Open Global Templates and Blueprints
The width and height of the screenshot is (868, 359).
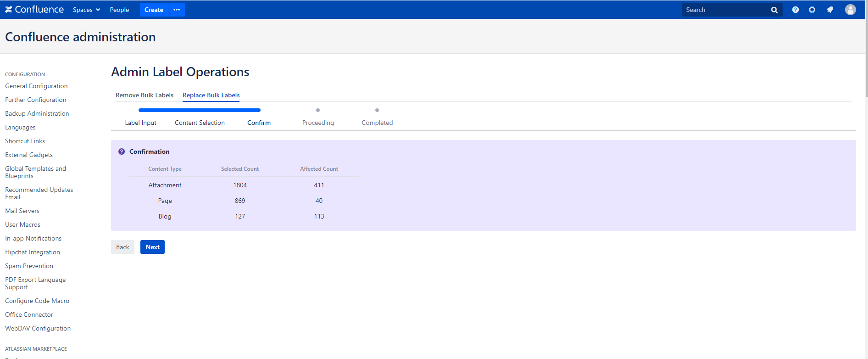[35, 172]
